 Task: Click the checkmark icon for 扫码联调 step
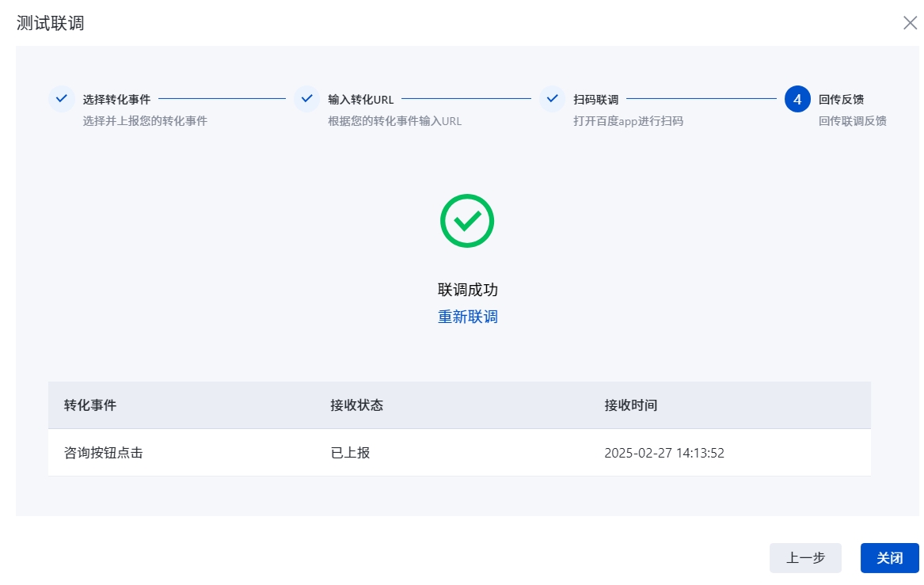click(x=553, y=100)
